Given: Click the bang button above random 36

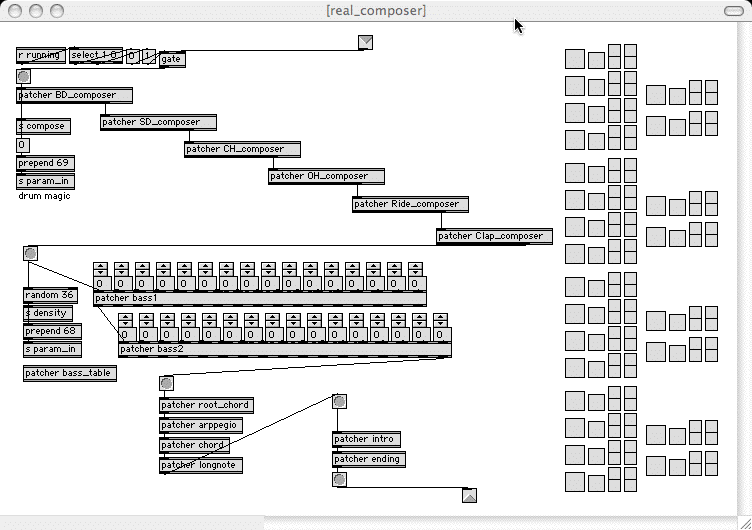Looking at the screenshot, I should coord(30,253).
